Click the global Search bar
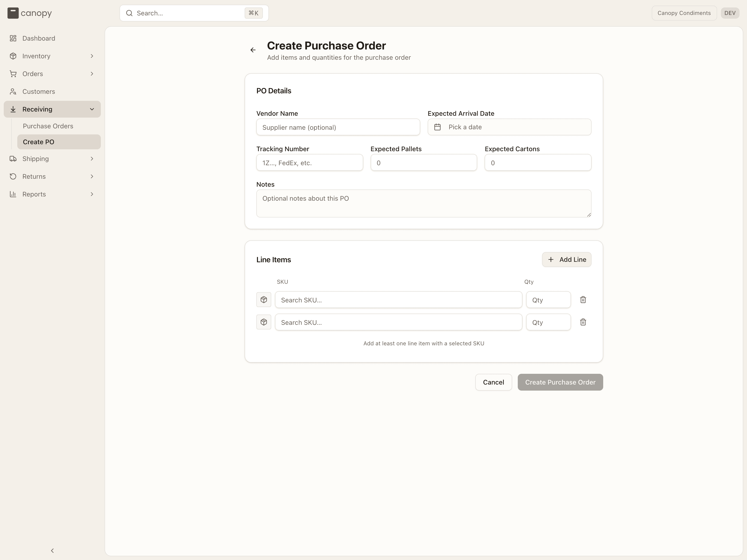747x560 pixels. 194,13
